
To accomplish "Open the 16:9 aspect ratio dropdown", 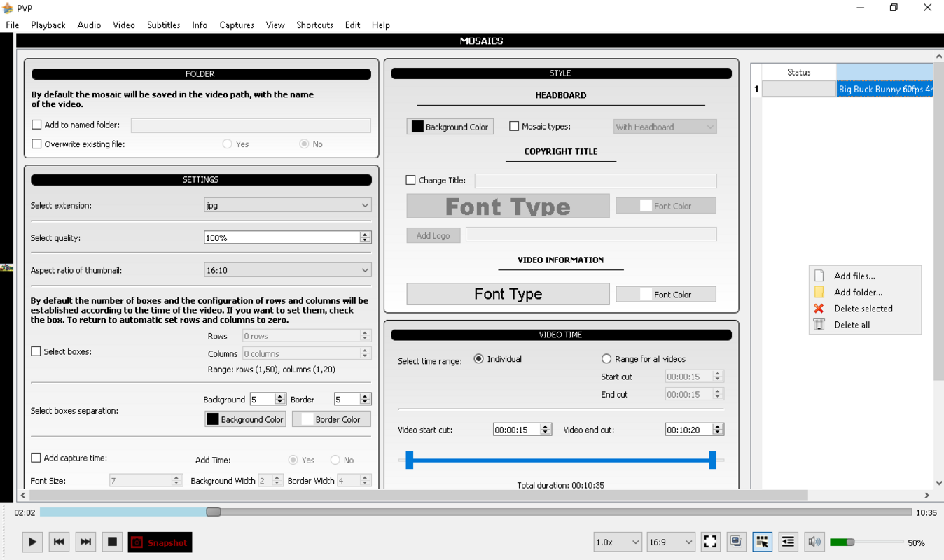I will (x=670, y=542).
